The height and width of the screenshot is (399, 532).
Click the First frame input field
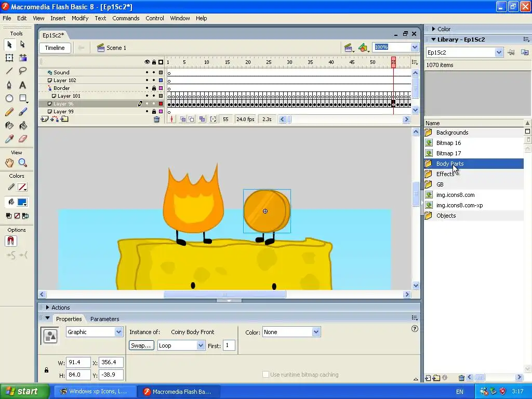click(229, 345)
